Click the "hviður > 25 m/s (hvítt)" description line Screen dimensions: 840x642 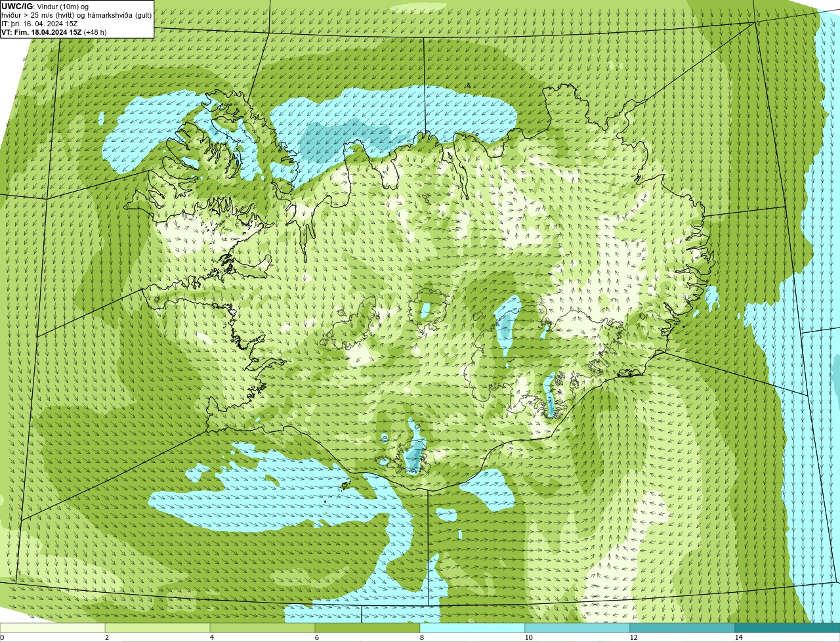pyautogui.click(x=77, y=15)
